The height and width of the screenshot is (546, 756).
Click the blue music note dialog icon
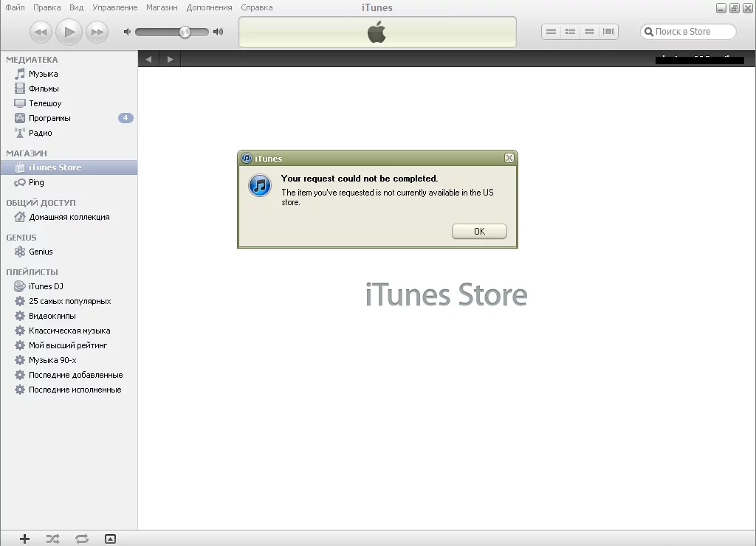(260, 185)
